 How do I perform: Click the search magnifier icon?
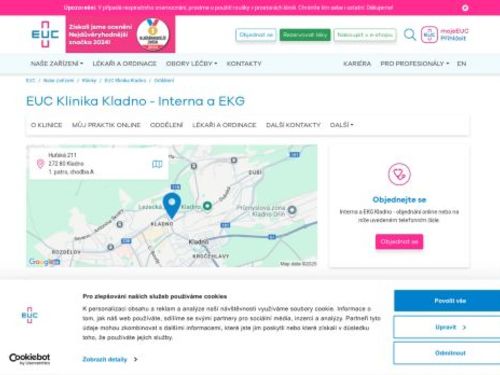tap(410, 35)
